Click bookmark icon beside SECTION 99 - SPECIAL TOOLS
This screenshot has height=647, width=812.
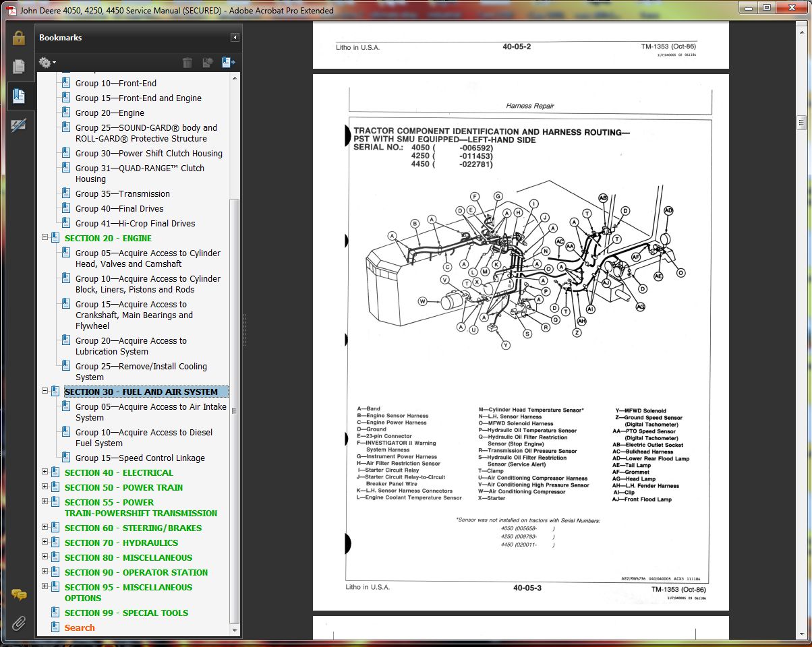(55, 613)
